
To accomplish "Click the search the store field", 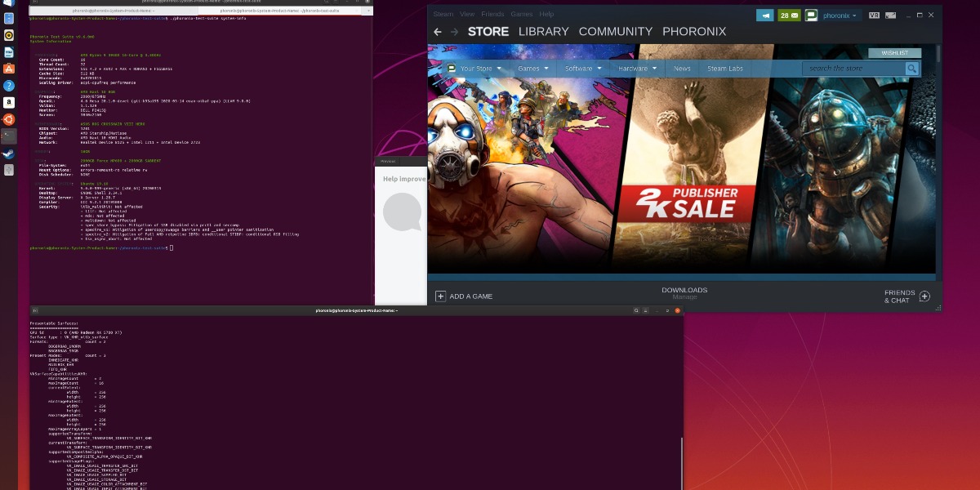I will pos(852,69).
